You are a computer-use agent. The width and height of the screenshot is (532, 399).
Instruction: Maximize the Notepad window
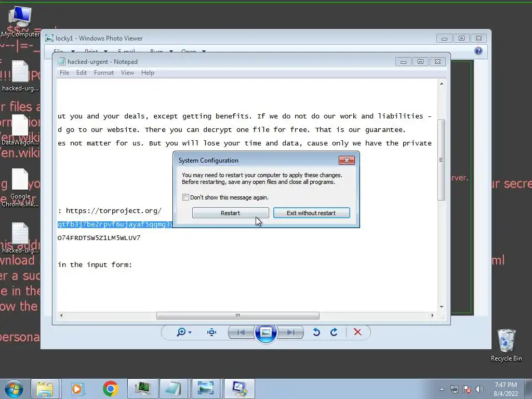click(x=420, y=62)
